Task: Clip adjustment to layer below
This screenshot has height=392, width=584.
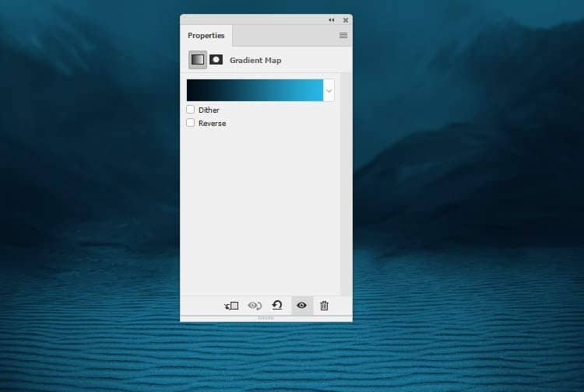Action: pyautogui.click(x=231, y=306)
